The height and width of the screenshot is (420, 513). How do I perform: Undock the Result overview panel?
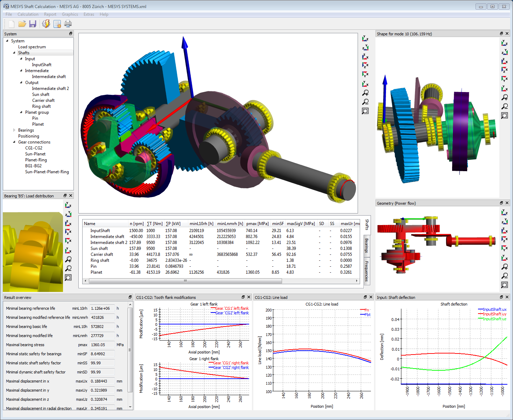pyautogui.click(x=130, y=297)
